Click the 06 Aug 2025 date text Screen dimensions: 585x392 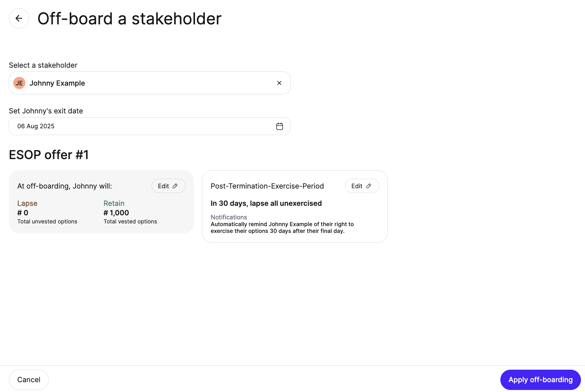click(x=36, y=126)
